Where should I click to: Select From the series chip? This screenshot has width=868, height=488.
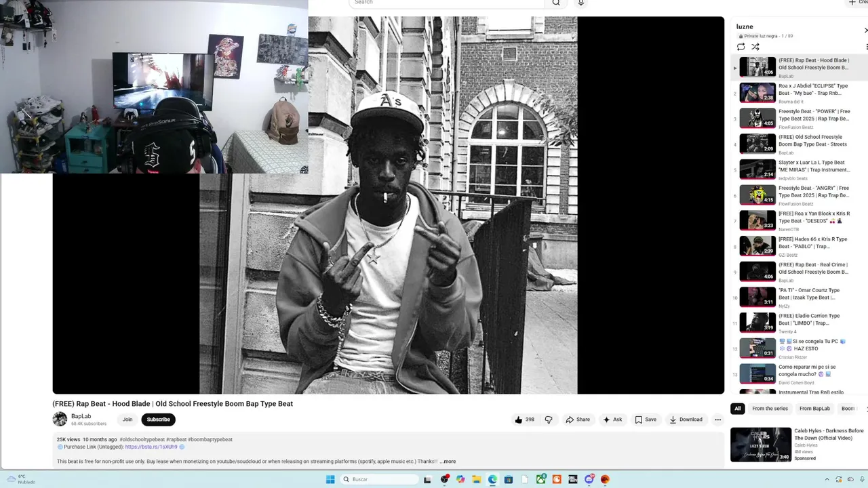pyautogui.click(x=770, y=409)
